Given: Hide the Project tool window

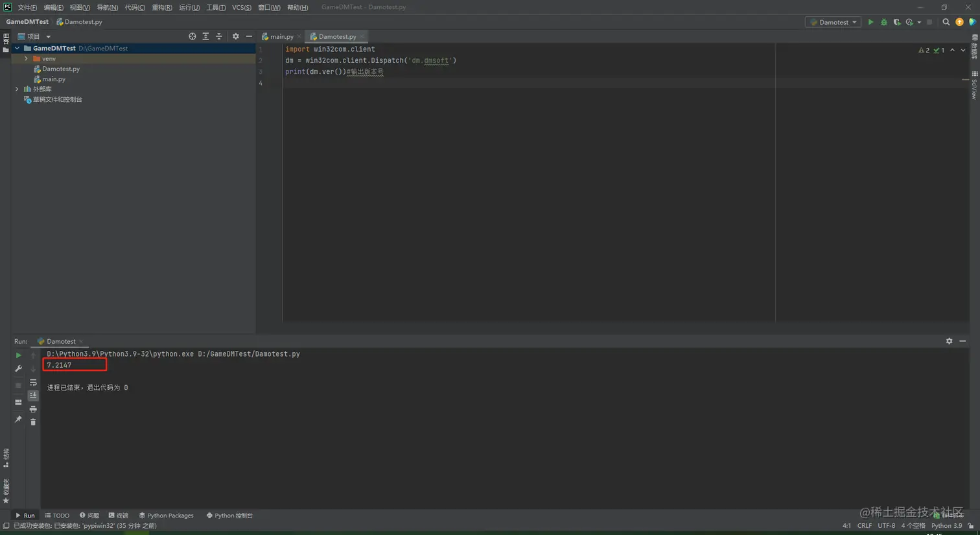Looking at the screenshot, I should [249, 36].
